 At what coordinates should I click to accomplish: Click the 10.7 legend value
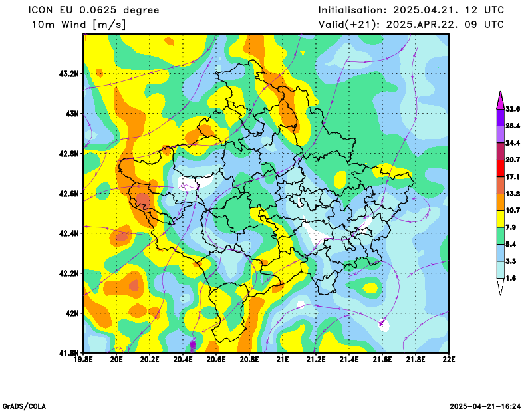pyautogui.click(x=513, y=211)
